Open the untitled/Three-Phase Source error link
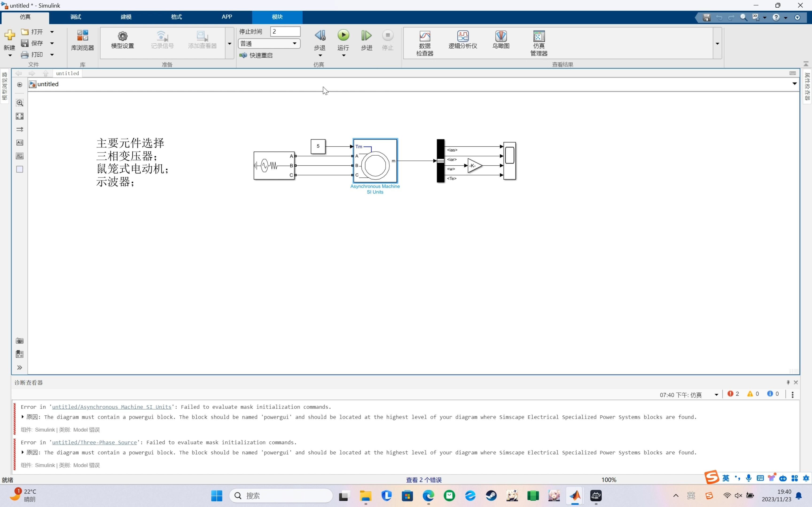The height and width of the screenshot is (507, 812). click(x=94, y=442)
